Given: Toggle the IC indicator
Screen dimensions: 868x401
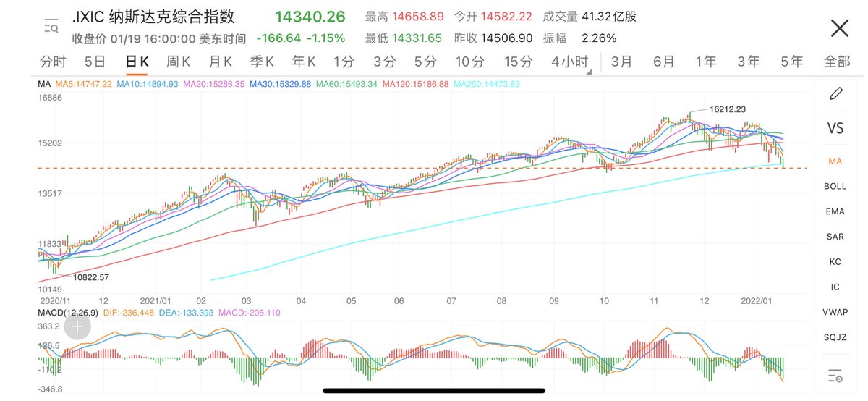Looking at the screenshot, I should (835, 287).
